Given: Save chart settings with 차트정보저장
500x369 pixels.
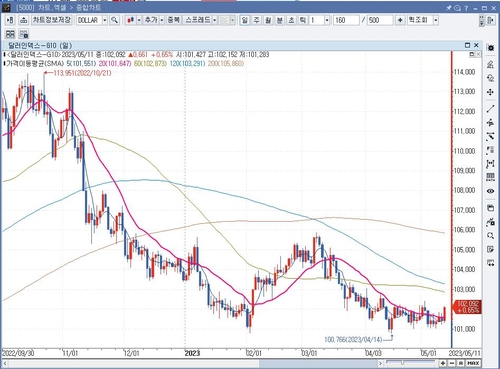Looking at the screenshot, I should [52, 20].
